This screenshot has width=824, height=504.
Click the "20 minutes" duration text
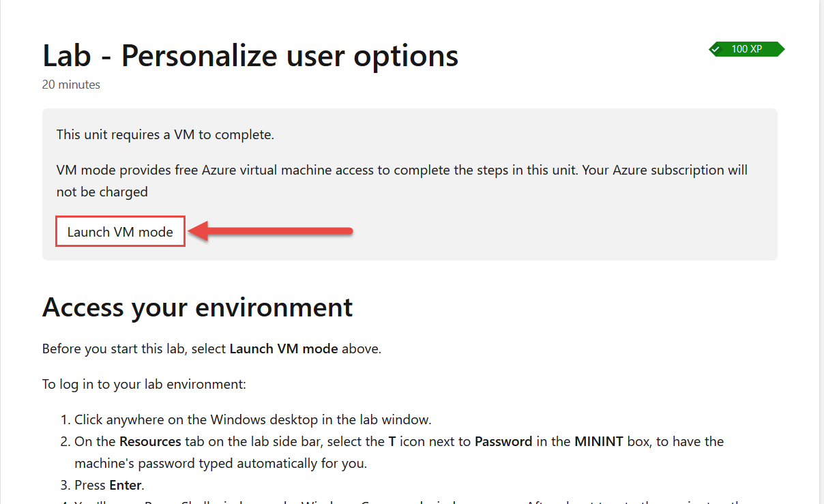click(71, 85)
